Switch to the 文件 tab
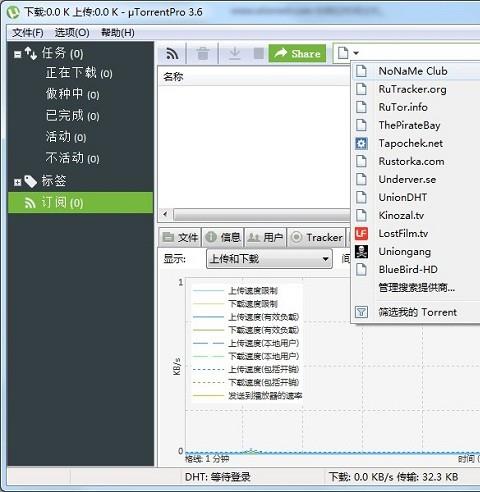Viewport: 480px width, 492px height. pos(180,237)
